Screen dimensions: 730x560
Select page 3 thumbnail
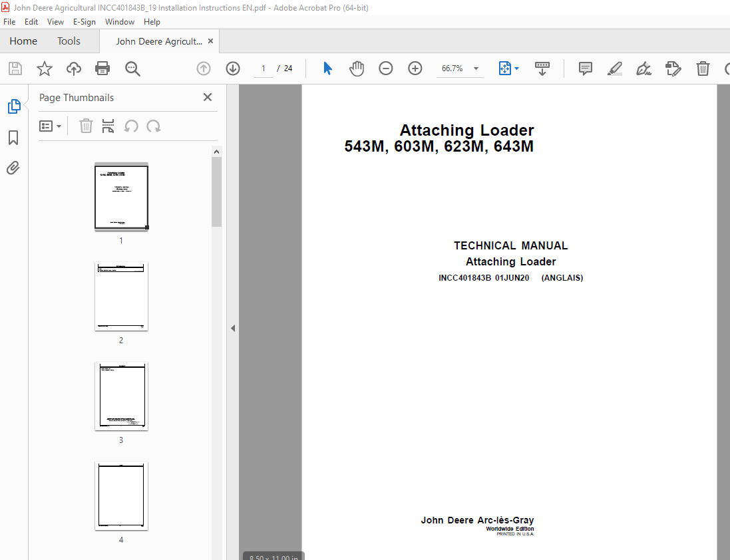click(x=122, y=396)
